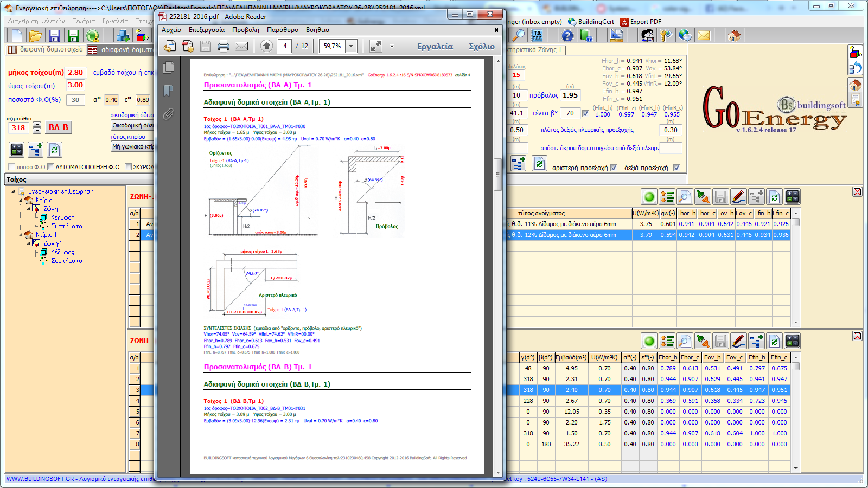Open the zoom percentage dropdown

click(x=351, y=46)
